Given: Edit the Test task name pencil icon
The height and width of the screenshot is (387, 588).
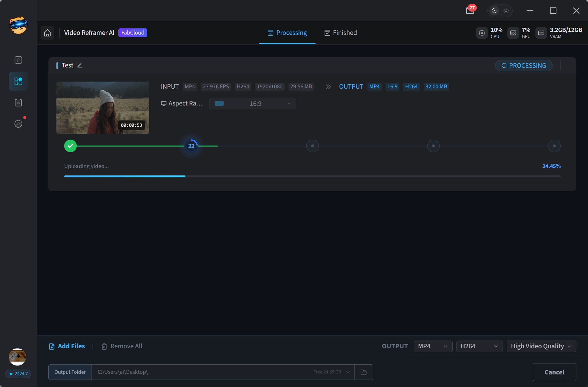Looking at the screenshot, I should click(80, 65).
